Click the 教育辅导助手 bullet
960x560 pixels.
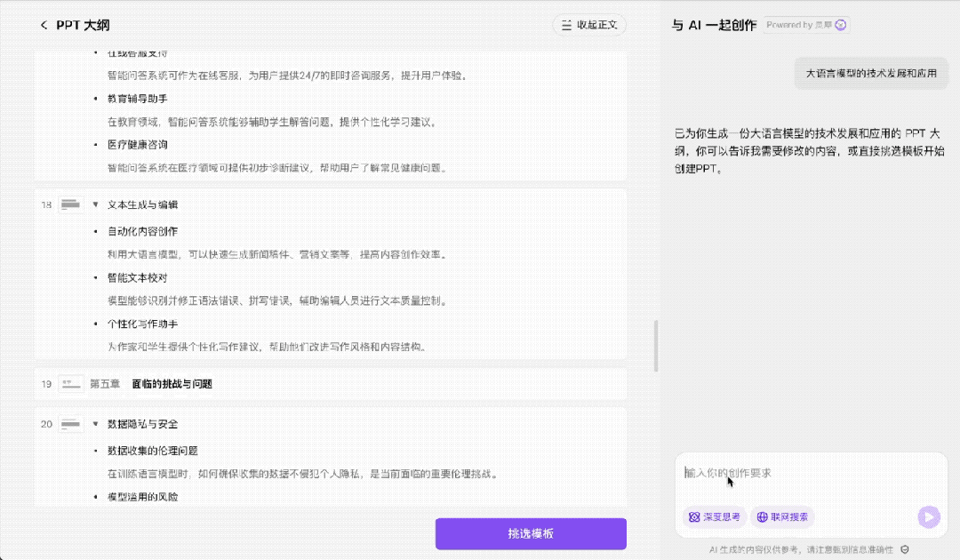coord(137,99)
